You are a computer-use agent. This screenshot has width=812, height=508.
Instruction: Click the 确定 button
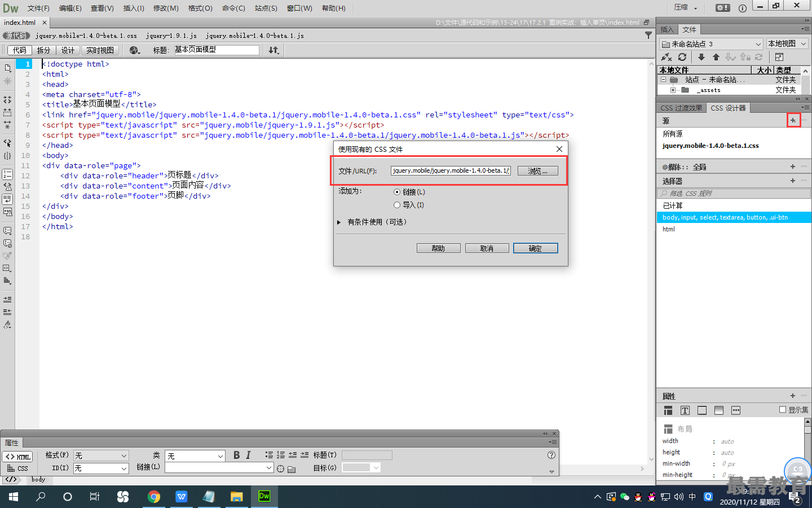(x=535, y=248)
